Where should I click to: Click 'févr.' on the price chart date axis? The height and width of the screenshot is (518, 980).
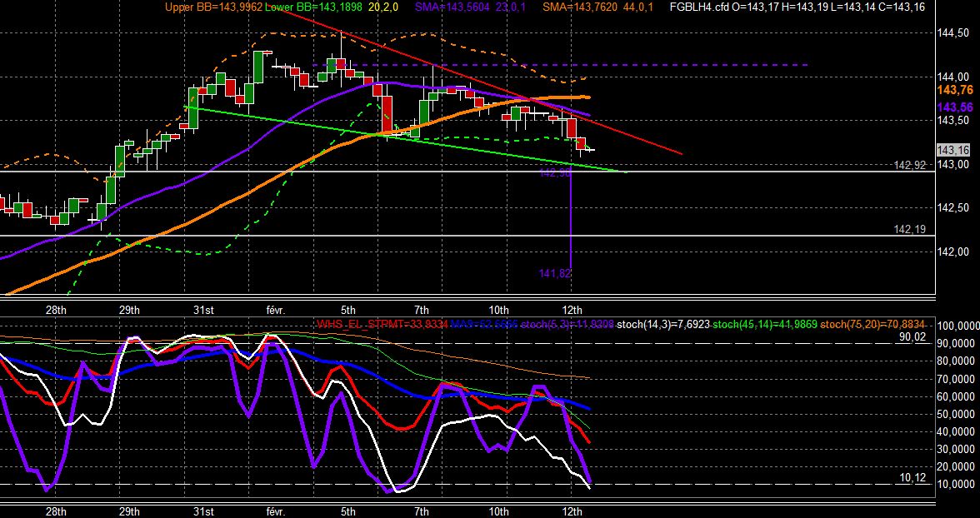click(276, 310)
